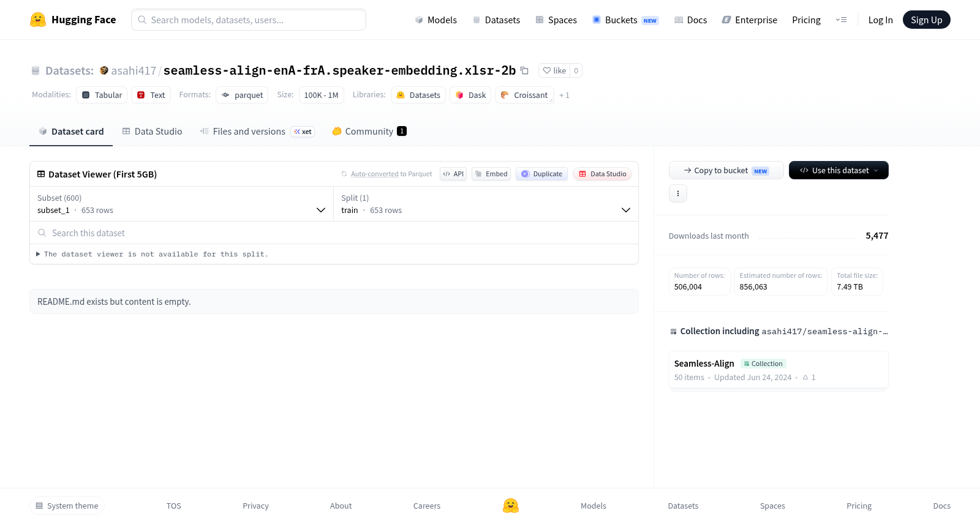Click the red Data Studio button
This screenshot has height=527, width=980.
click(x=602, y=174)
